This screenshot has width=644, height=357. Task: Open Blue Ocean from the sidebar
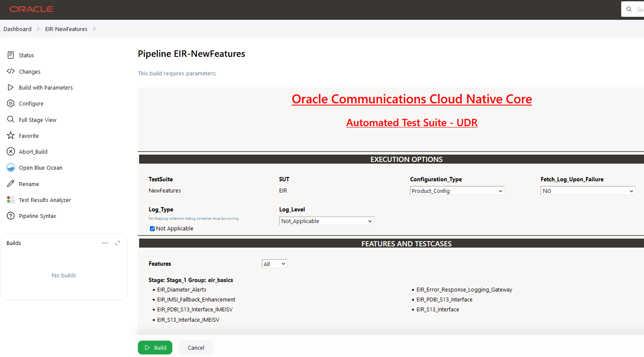[x=40, y=168]
